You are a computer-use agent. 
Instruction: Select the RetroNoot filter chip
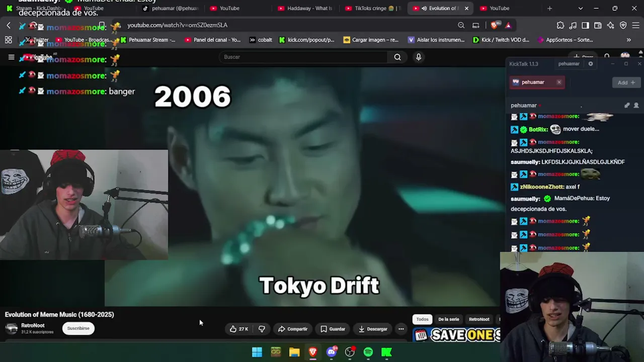479,319
